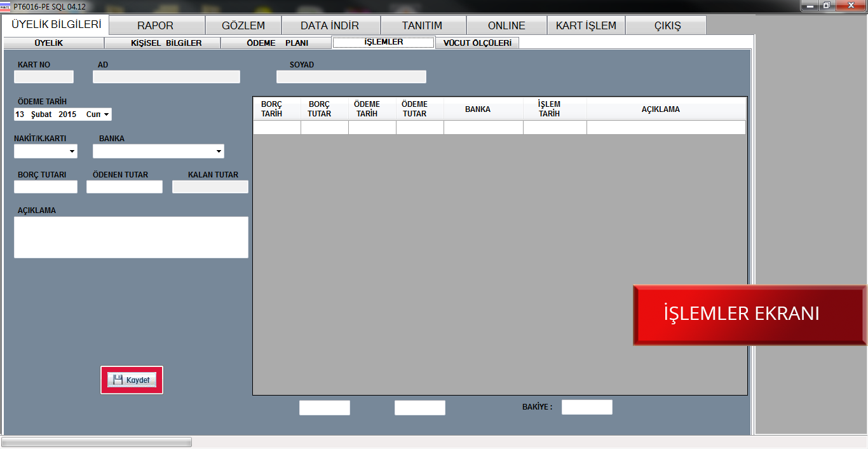Open the GÖZLEM tab
868x449 pixels.
(x=243, y=25)
